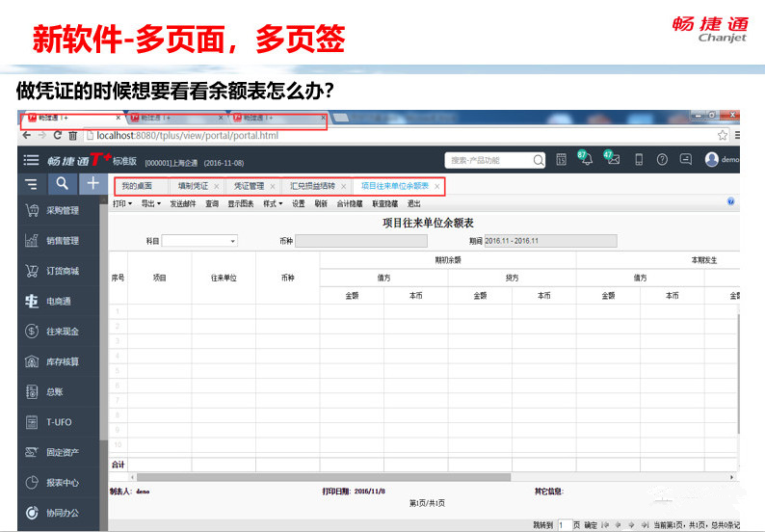Click the sidebar search magnifier icon
The image size is (765, 532).
point(62,183)
